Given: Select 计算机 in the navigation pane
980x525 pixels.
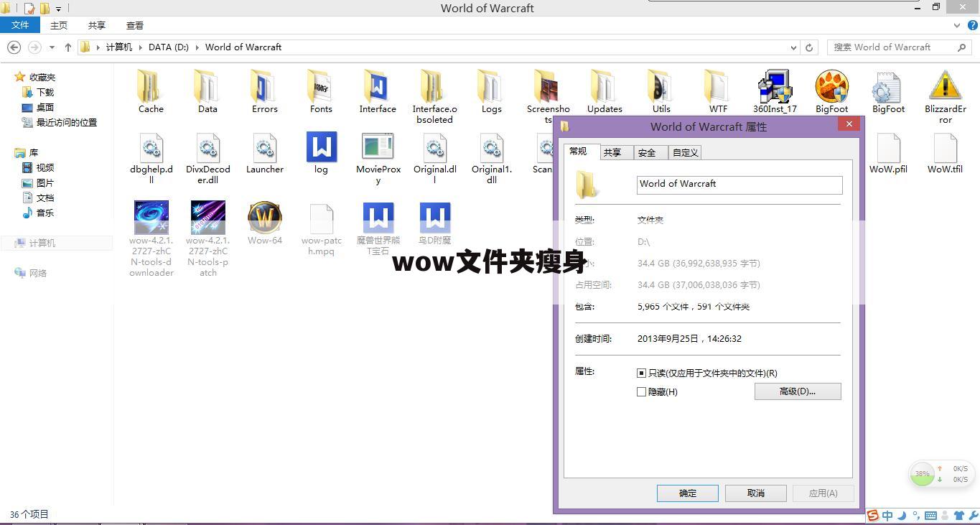Looking at the screenshot, I should 56,243.
